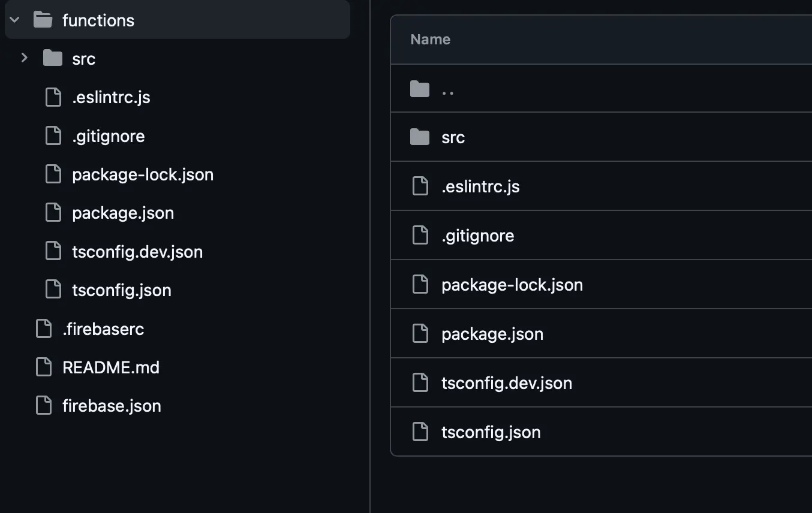Select tsconfig.dev.json in the sidebar tree
This screenshot has width=812, height=513.
point(137,251)
